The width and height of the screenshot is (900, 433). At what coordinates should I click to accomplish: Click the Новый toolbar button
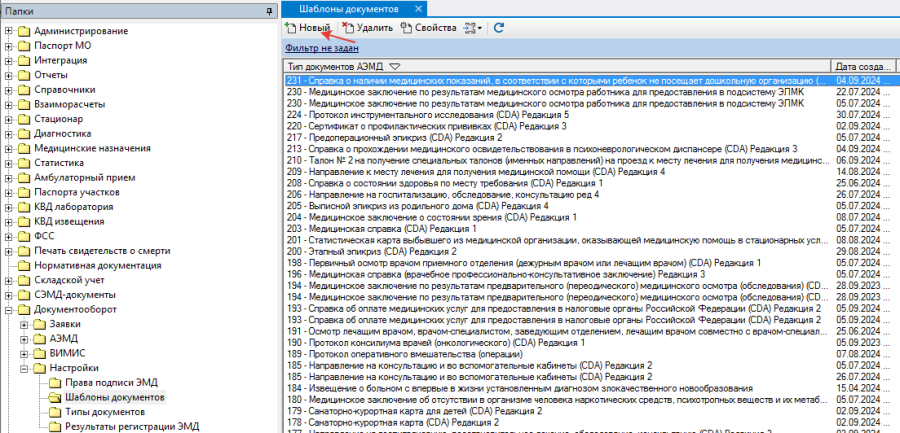pyautogui.click(x=308, y=28)
